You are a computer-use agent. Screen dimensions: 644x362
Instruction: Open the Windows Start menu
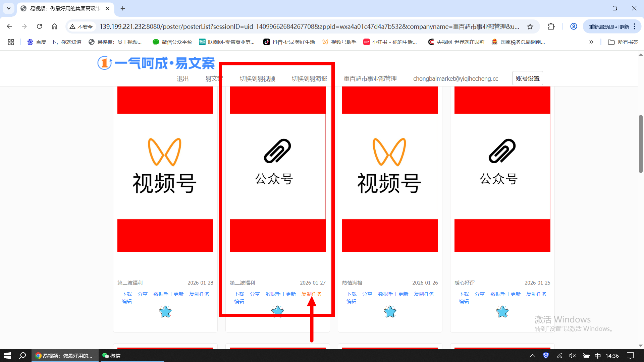[x=7, y=356]
